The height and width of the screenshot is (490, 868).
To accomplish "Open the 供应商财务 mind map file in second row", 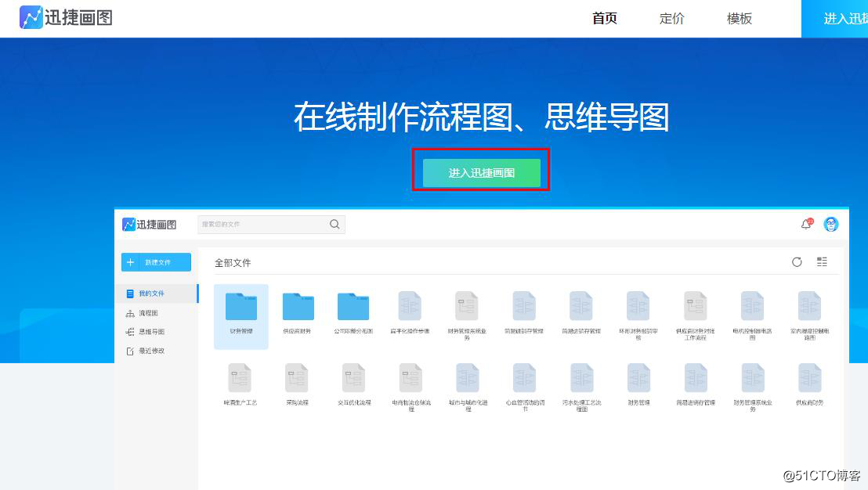I will (809, 384).
